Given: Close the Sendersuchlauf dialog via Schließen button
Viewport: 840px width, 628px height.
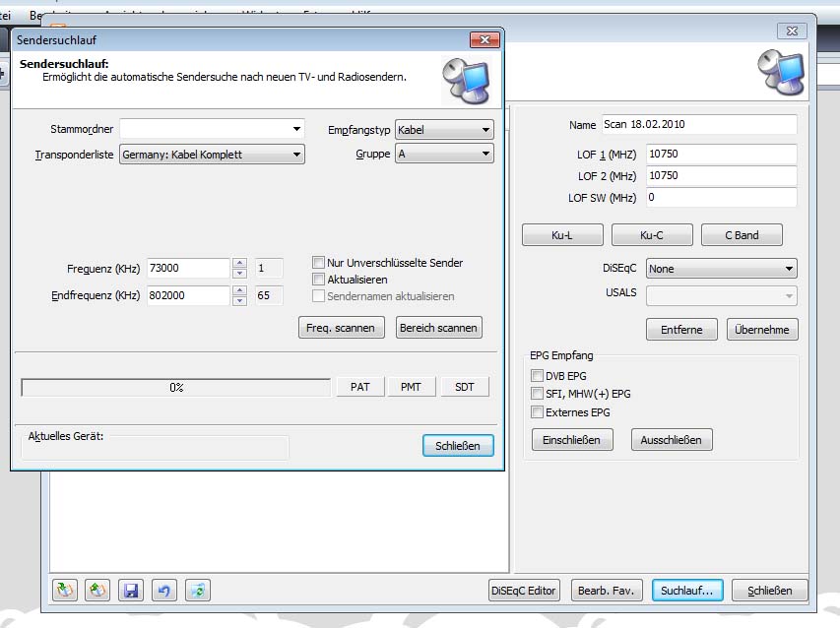Looking at the screenshot, I should (x=458, y=446).
